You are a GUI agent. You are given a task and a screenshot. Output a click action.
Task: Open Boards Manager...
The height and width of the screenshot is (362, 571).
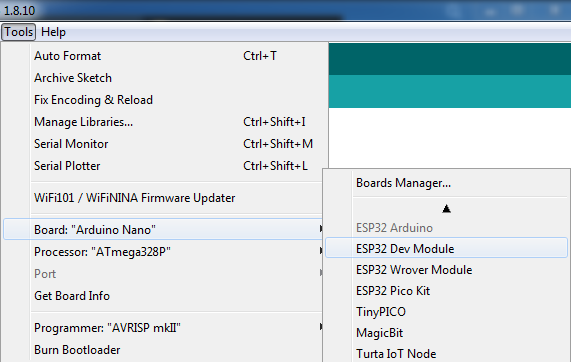(x=446, y=183)
